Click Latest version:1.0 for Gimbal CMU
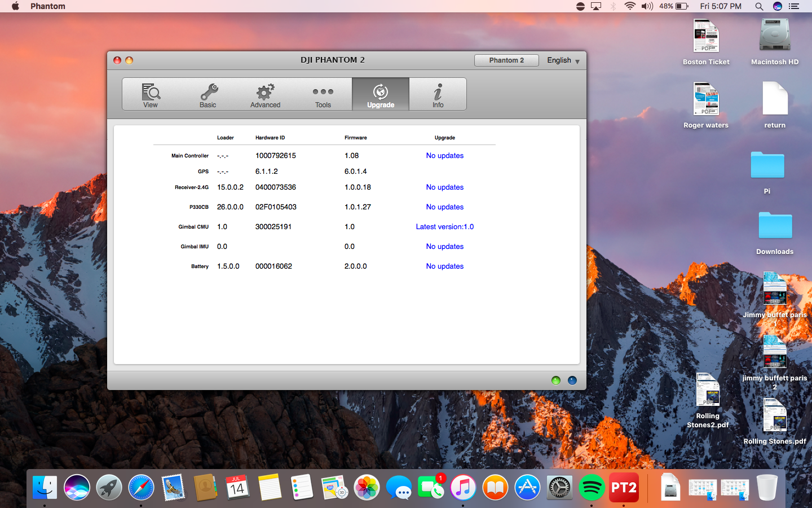This screenshot has width=812, height=508. [445, 227]
